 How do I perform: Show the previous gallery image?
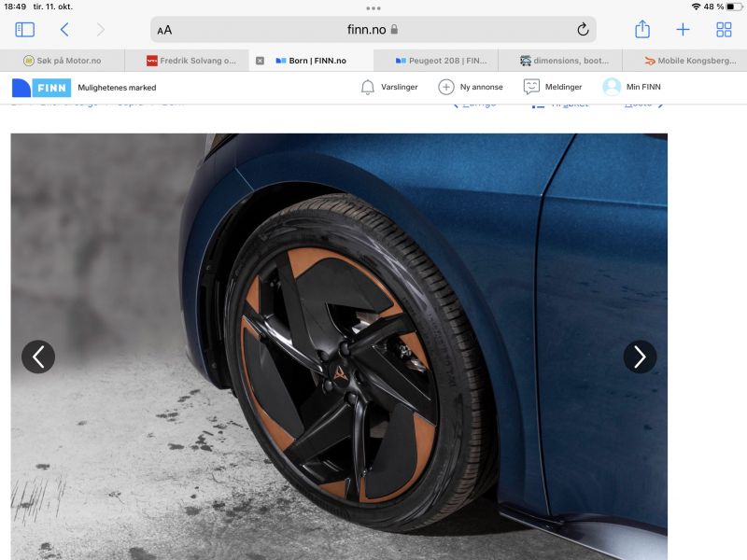(x=38, y=357)
